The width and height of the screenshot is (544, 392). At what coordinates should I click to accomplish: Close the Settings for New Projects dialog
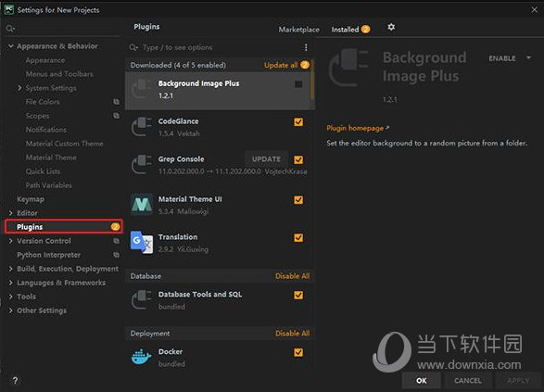[535, 10]
